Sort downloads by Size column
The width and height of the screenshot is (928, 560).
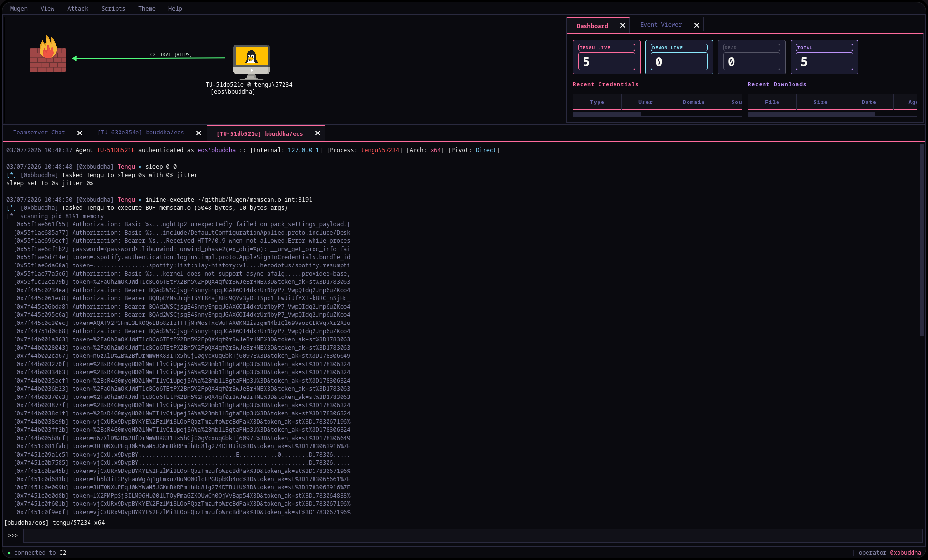click(821, 102)
